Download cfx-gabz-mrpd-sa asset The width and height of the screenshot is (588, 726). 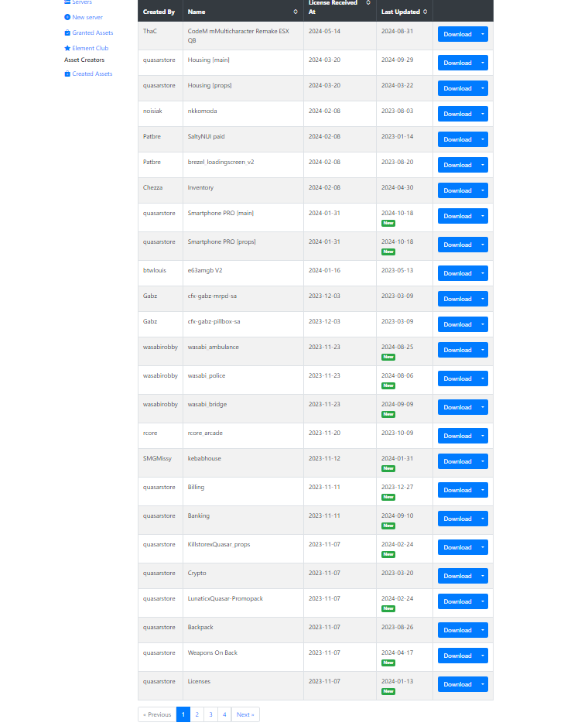point(457,299)
